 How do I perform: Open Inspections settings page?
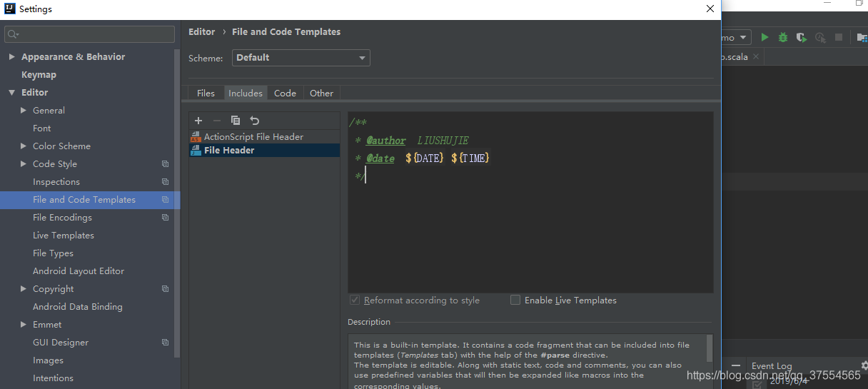(x=56, y=181)
